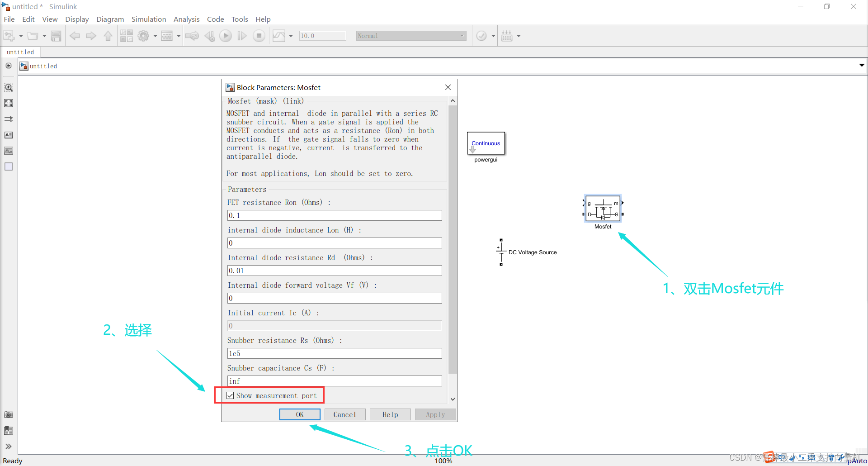Toggle sample time legend arrows icon
The image size is (868, 466).
pos(9,119)
